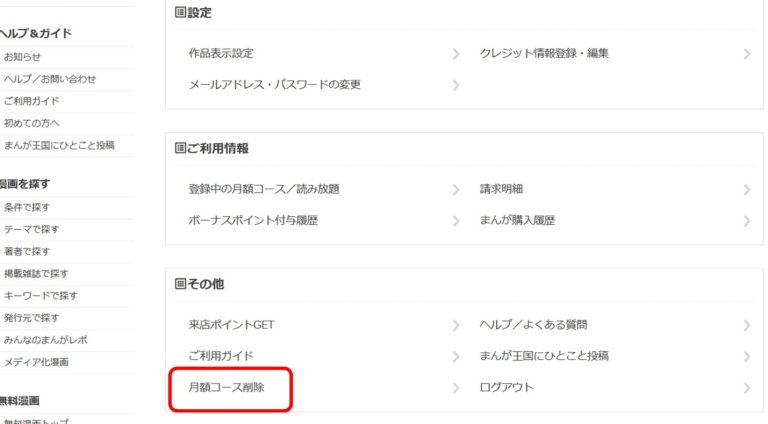
Task: Click the arrow beside クレジット情報登録・編集
Action: tap(747, 54)
